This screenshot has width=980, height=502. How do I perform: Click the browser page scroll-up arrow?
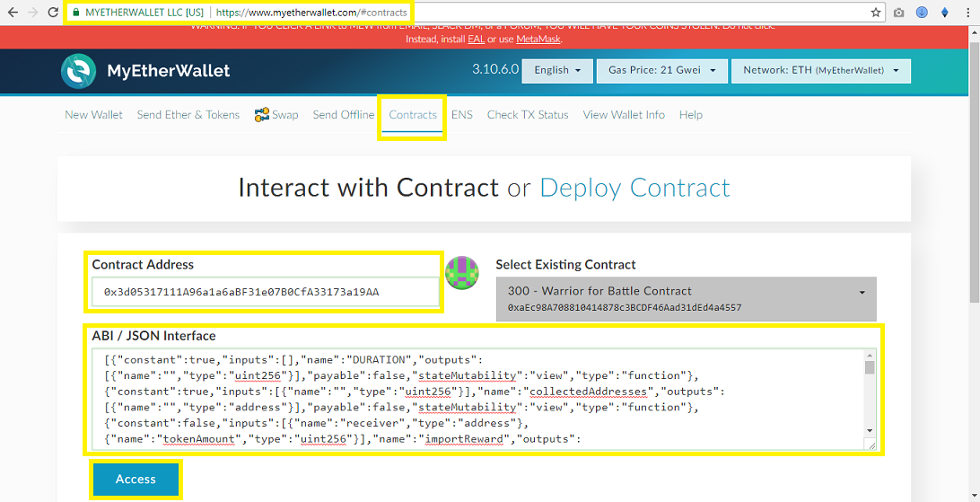click(975, 31)
